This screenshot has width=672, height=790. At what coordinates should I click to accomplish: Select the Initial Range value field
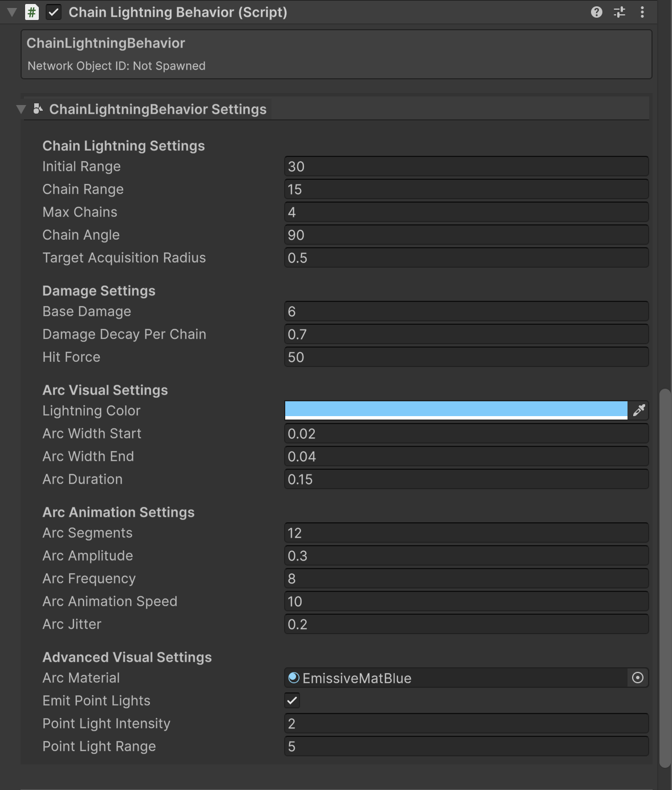point(465,166)
